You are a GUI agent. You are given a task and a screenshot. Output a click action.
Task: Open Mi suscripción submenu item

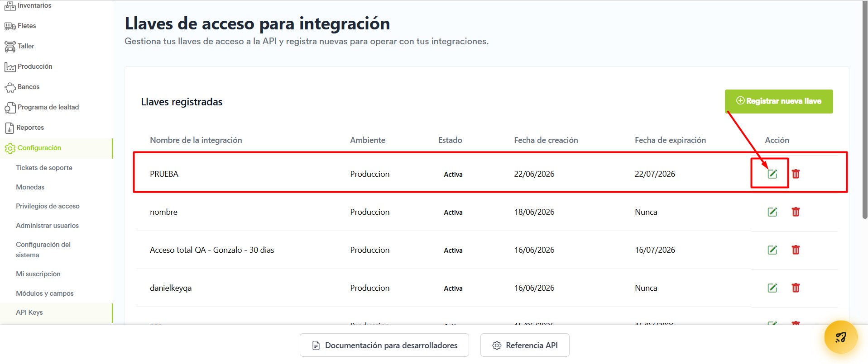click(38, 274)
